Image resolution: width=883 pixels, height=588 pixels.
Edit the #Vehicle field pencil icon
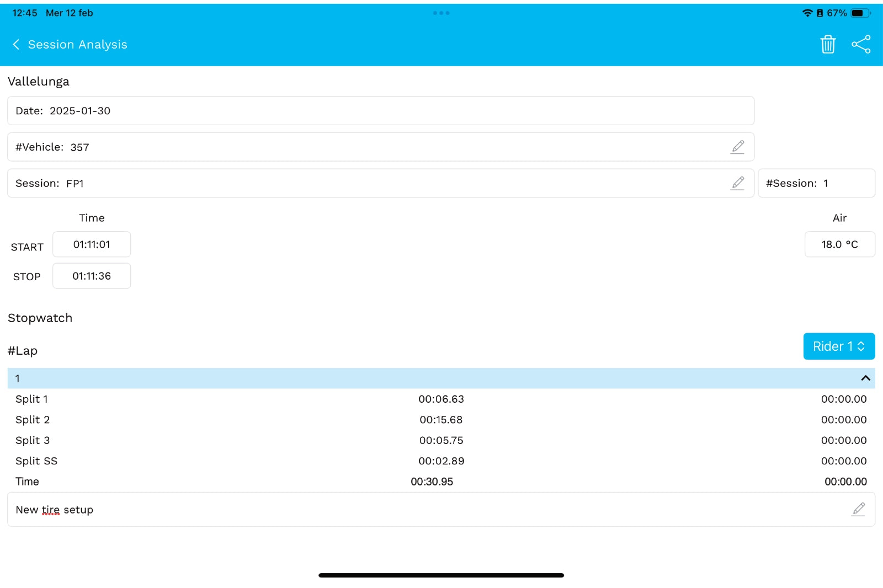click(738, 147)
